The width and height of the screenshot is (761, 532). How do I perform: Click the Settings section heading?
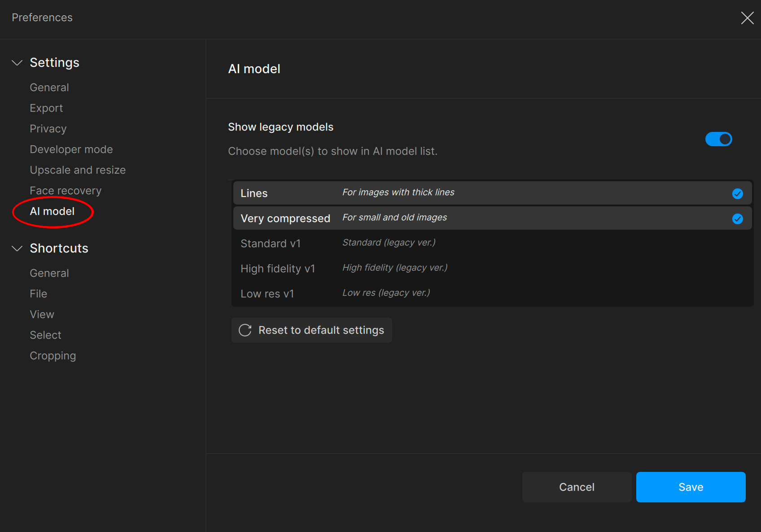point(55,63)
